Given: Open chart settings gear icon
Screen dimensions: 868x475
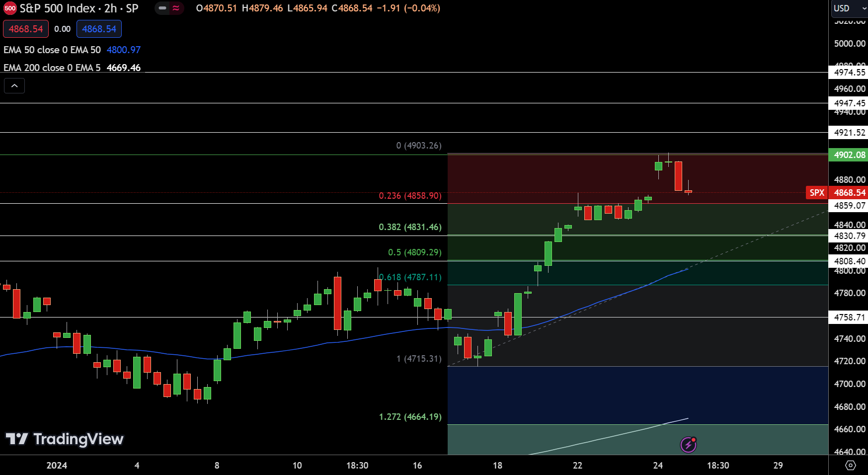Looking at the screenshot, I should [850, 466].
